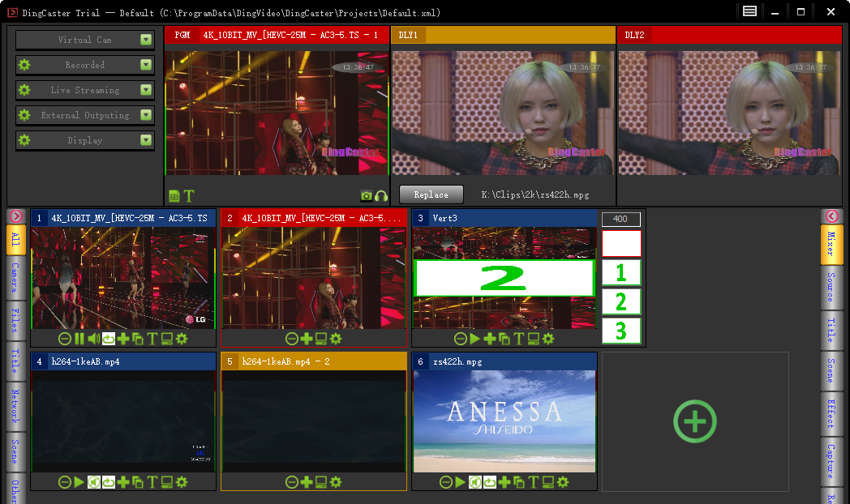Click the PGM list sheet icon
Viewport: 850px width, 504px height.
coord(174,196)
